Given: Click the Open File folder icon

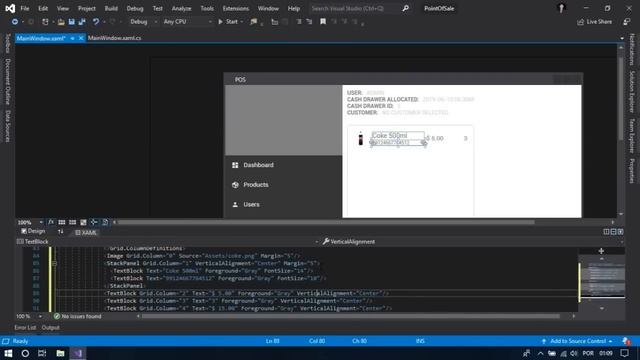Looking at the screenshot, I should tap(61, 22).
